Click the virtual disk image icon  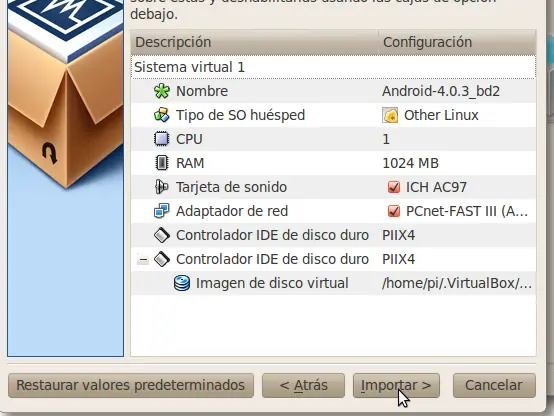182,283
